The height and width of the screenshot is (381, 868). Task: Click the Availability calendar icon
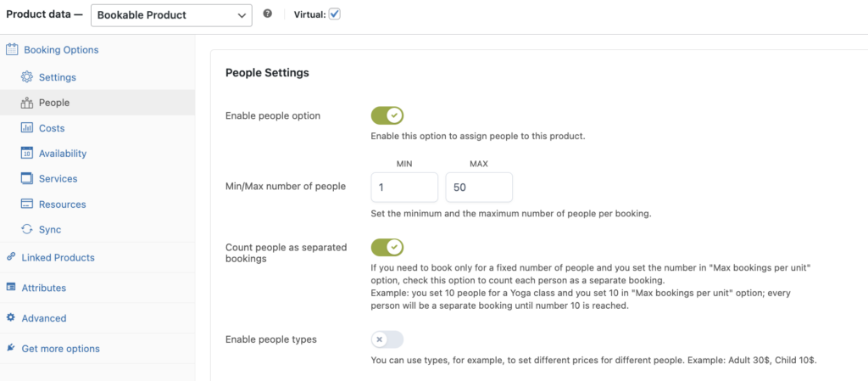tap(27, 154)
